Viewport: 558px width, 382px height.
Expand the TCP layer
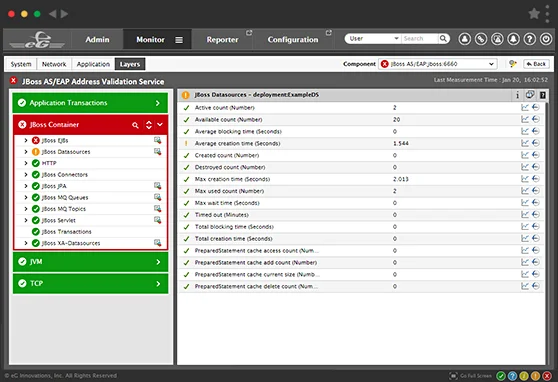click(x=158, y=284)
